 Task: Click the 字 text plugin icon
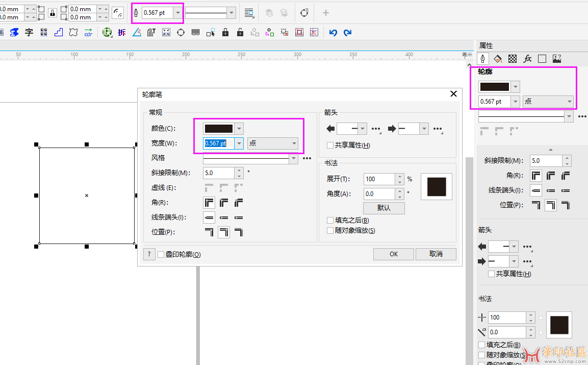29,33
